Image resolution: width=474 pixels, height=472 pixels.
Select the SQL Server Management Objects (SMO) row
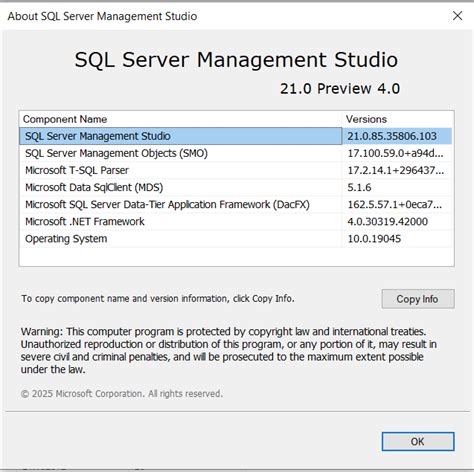236,153
